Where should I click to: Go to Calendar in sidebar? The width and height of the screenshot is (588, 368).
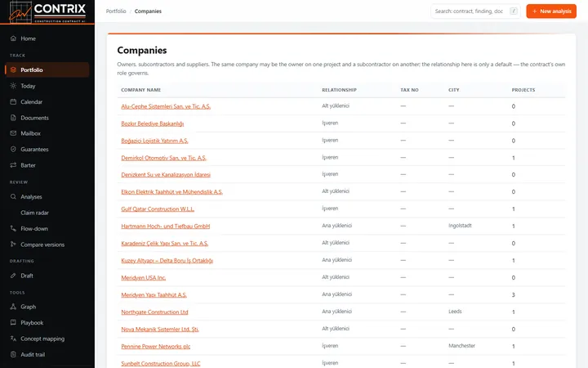pyautogui.click(x=47, y=101)
